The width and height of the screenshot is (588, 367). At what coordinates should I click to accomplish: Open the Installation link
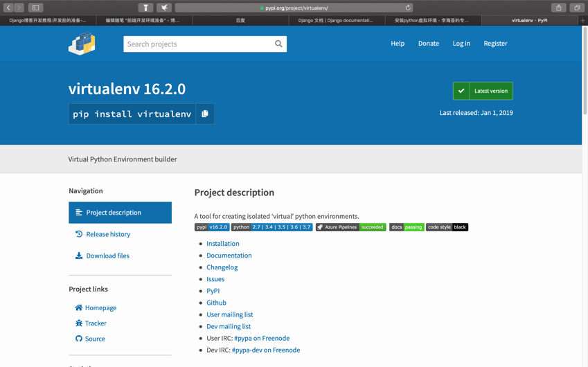click(223, 244)
